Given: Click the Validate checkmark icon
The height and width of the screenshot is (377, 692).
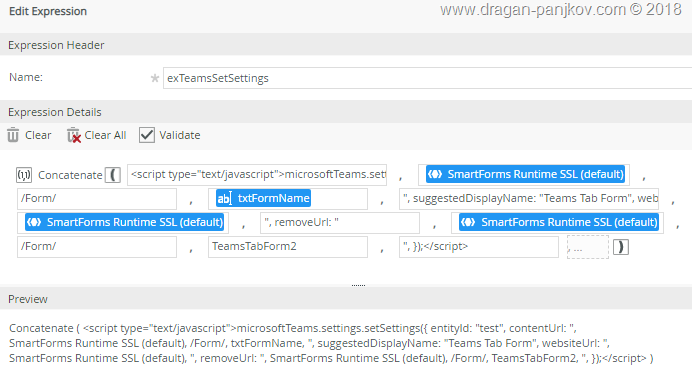Looking at the screenshot, I should (147, 135).
